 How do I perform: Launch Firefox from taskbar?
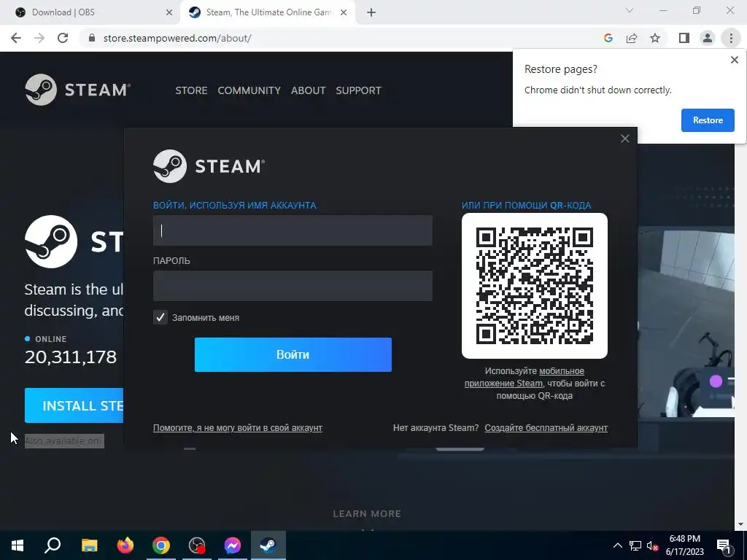click(x=125, y=545)
